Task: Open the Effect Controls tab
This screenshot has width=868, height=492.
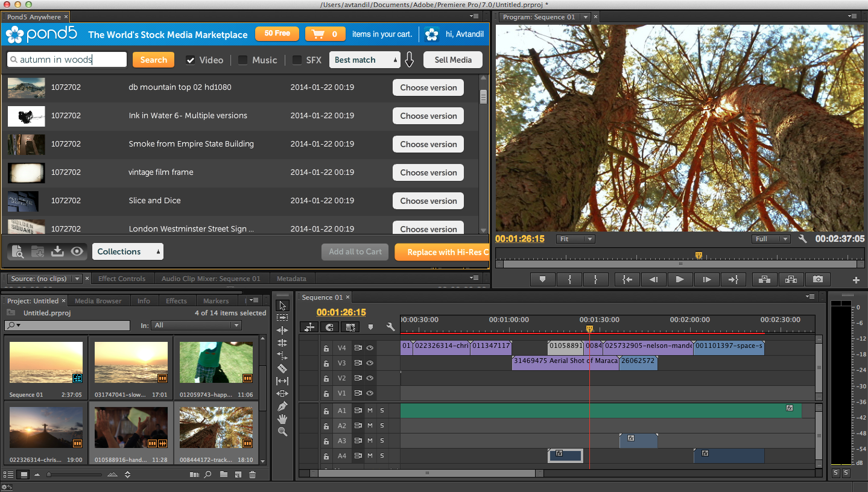Action: (122, 279)
